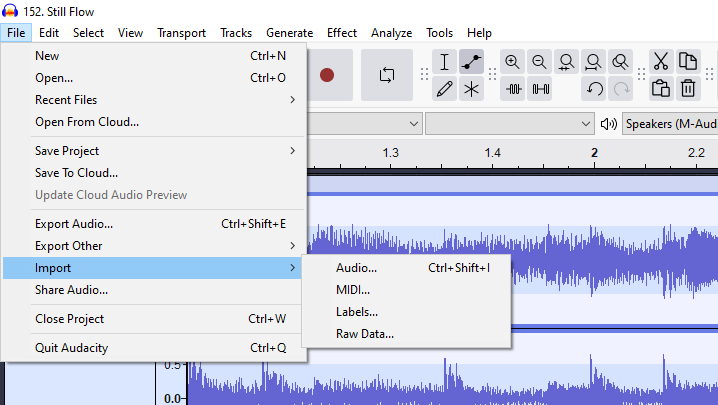This screenshot has height=405, width=718.
Task: Open the Transport menu
Action: pyautogui.click(x=181, y=33)
